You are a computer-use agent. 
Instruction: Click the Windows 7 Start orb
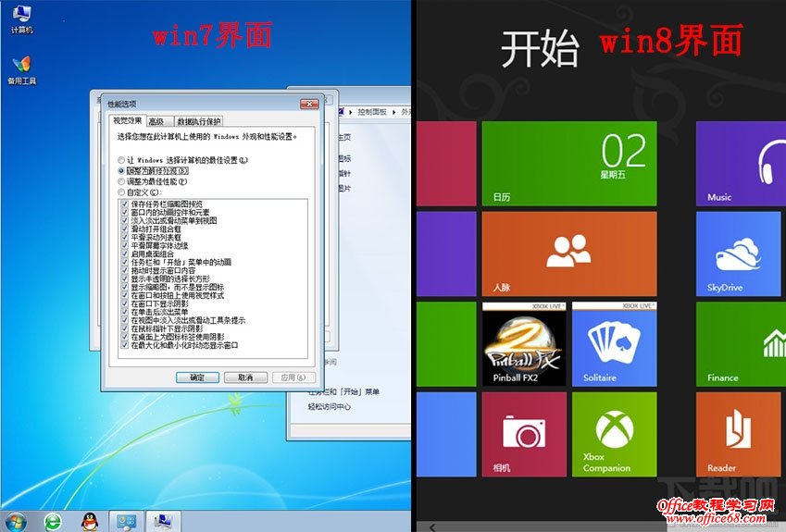tap(16, 522)
